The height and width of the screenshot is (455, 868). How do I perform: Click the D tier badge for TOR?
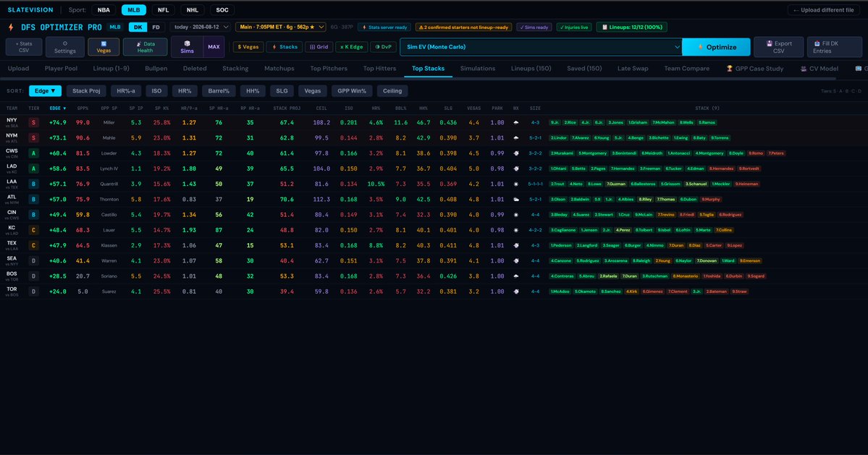click(34, 292)
